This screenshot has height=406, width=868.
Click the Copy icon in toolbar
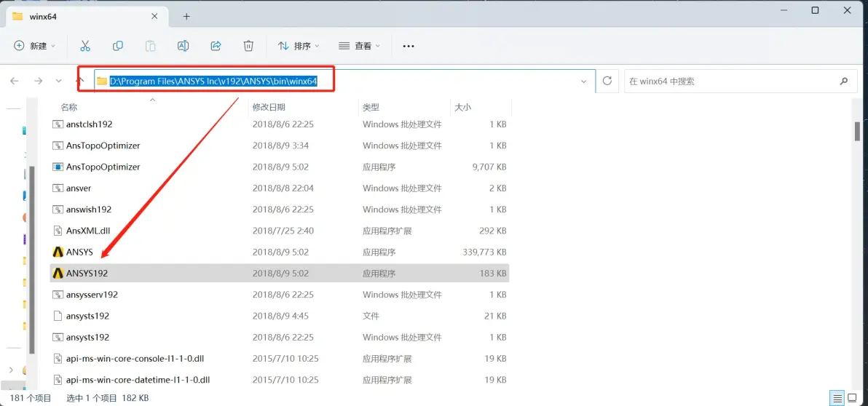[x=117, y=46]
